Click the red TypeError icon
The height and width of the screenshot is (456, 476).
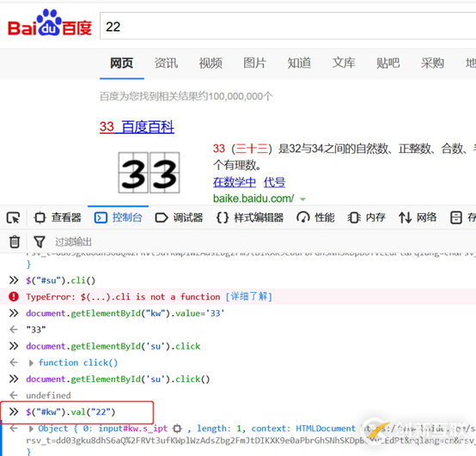(x=14, y=296)
